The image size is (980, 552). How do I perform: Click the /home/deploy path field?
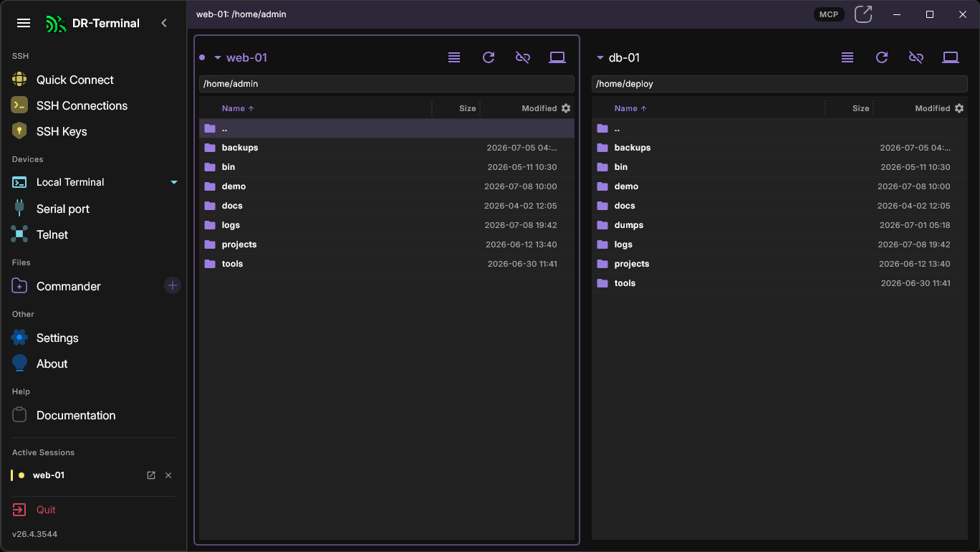(779, 84)
